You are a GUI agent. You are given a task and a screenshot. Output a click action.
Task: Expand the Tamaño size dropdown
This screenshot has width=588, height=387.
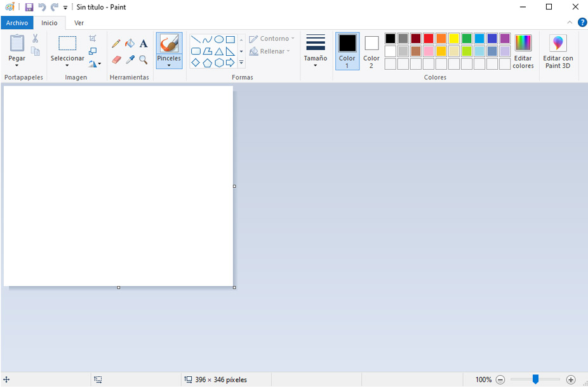tap(316, 64)
